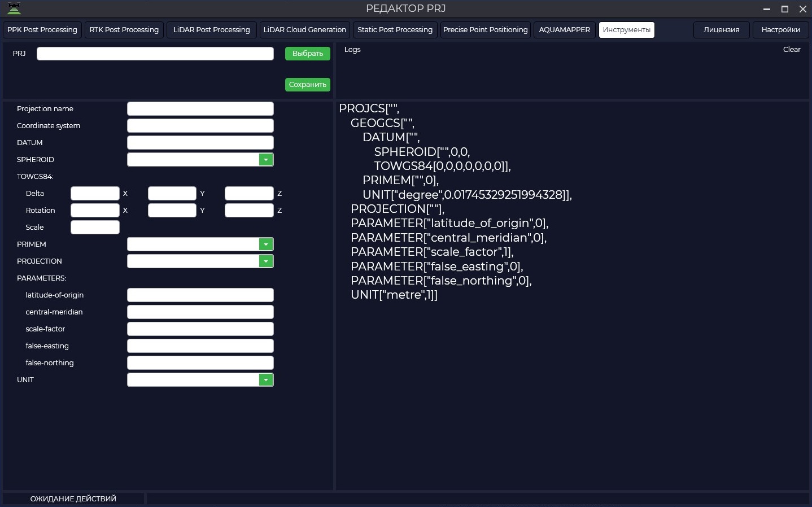Click the Coordinate system input field

tap(200, 126)
